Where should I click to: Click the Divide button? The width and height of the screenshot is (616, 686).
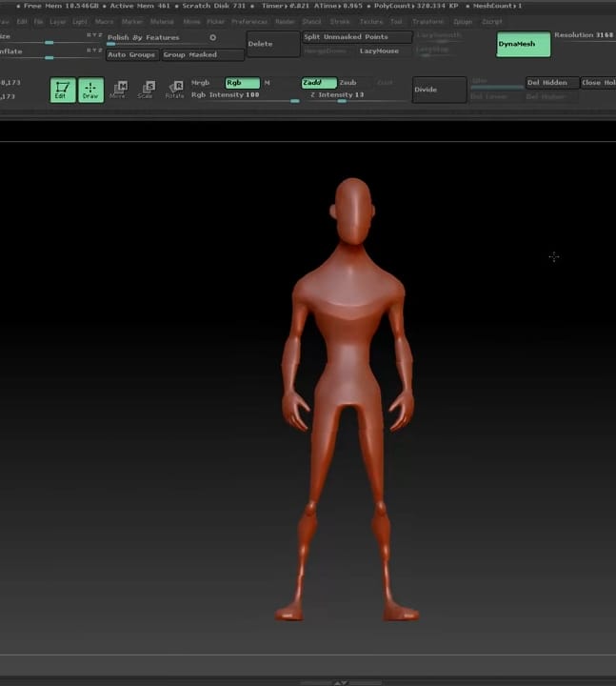coord(439,90)
